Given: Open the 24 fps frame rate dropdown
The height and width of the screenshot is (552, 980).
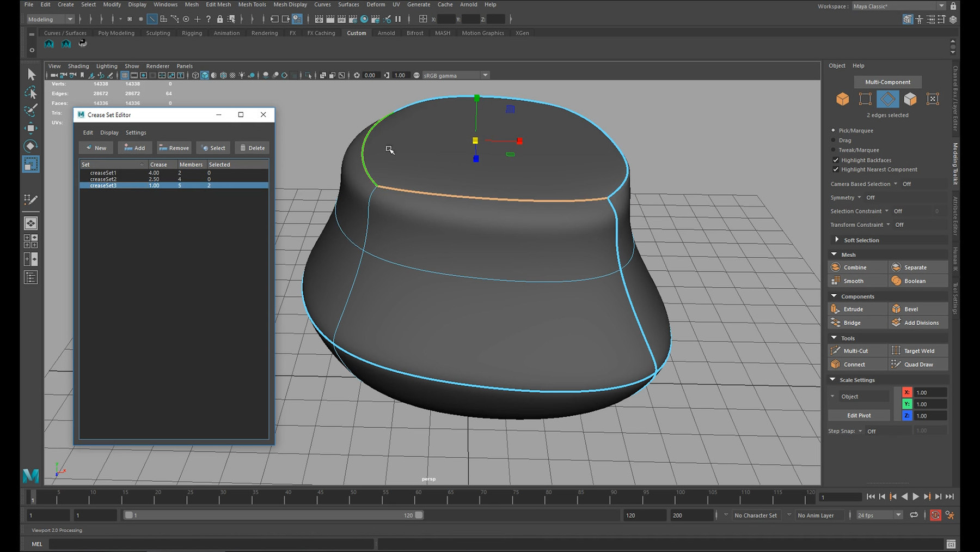Looking at the screenshot, I should pyautogui.click(x=879, y=515).
